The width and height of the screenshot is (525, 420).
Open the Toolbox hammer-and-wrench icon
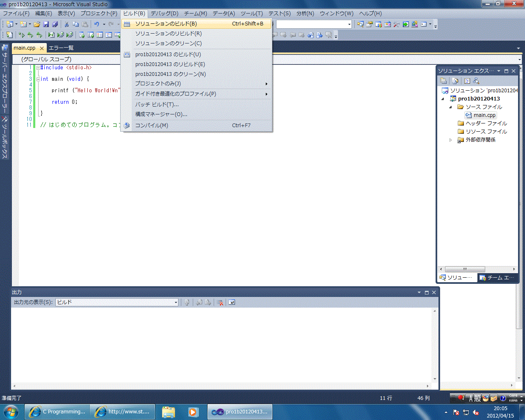[397, 24]
